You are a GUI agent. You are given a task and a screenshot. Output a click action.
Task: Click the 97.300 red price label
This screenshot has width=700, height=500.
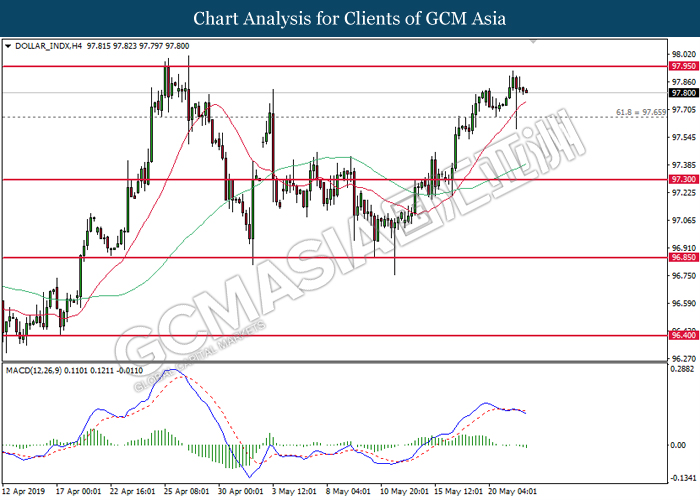[683, 179]
